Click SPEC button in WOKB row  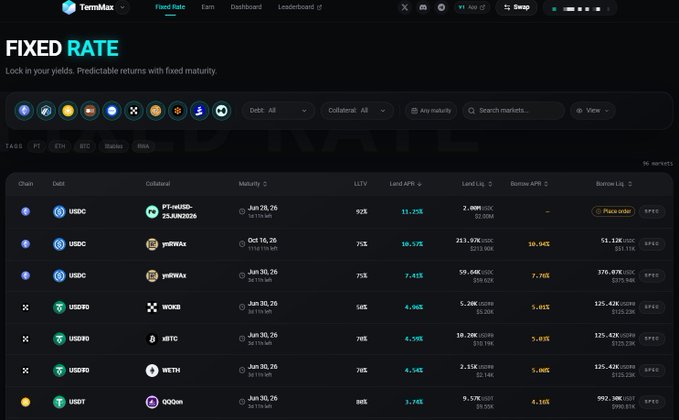[652, 307]
